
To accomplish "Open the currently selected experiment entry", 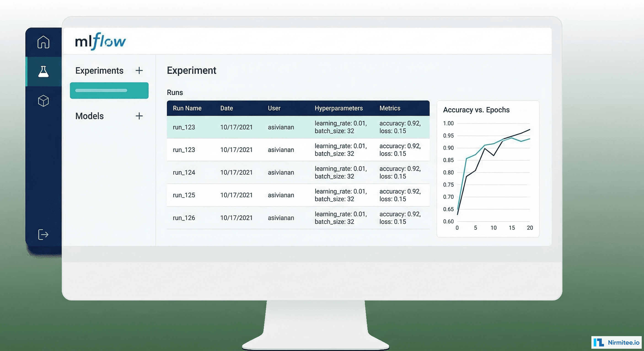I will [109, 90].
